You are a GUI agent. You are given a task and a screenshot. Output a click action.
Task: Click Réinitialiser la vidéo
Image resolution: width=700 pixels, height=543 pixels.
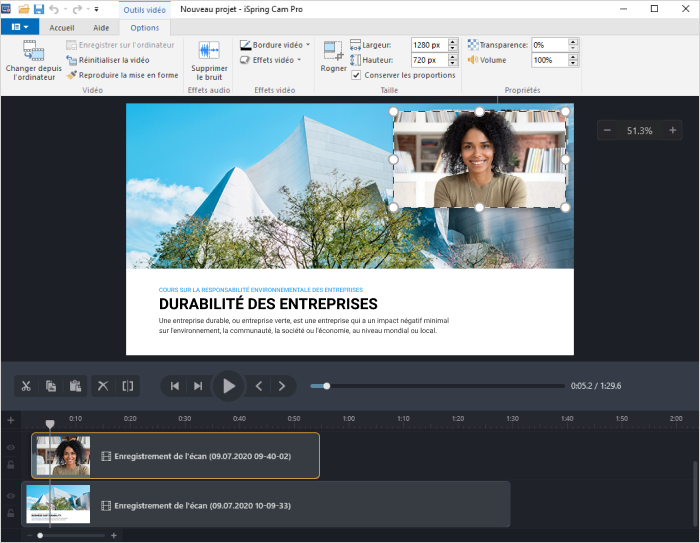pyautogui.click(x=108, y=60)
